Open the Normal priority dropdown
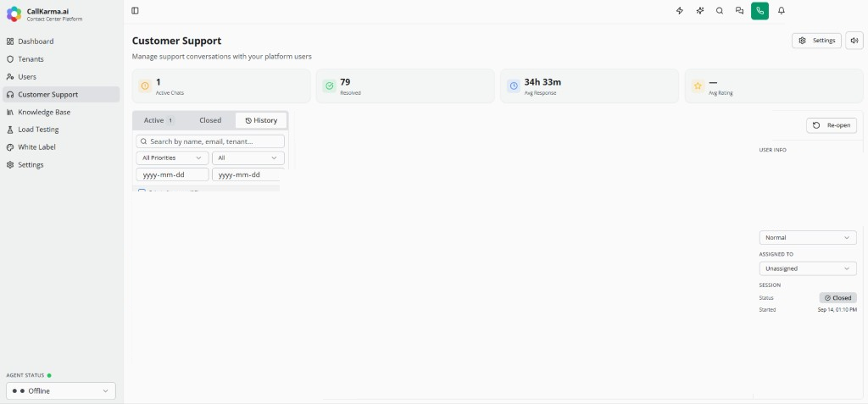Image resolution: width=868 pixels, height=404 pixels. [808, 237]
